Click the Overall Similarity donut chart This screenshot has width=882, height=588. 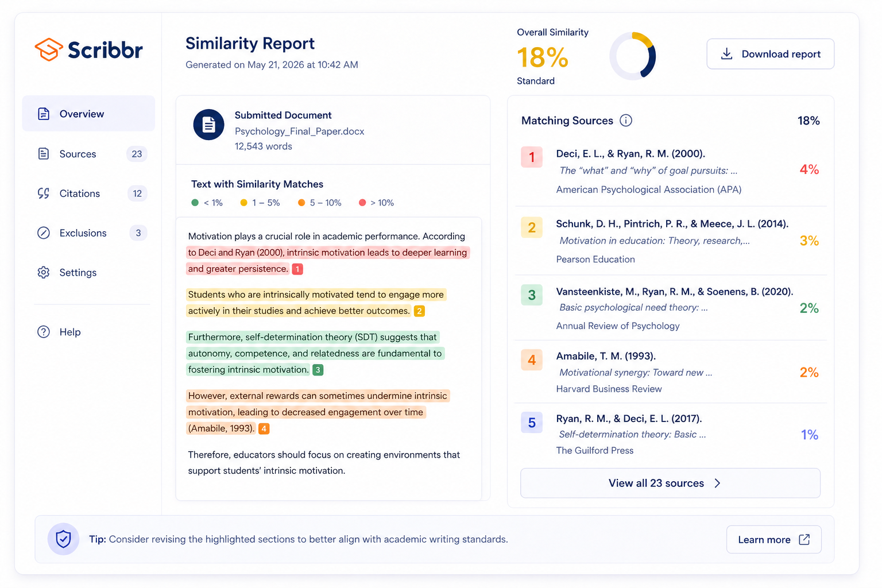click(633, 56)
